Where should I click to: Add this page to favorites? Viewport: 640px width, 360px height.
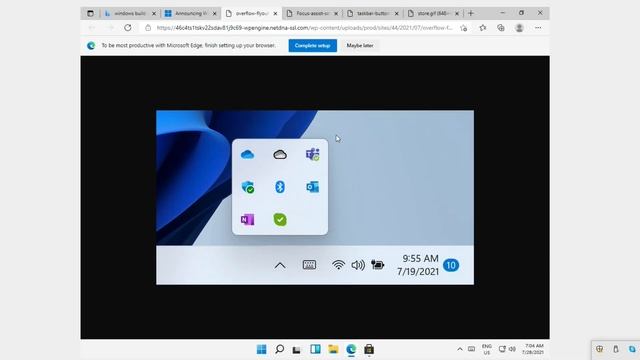pos(463,28)
